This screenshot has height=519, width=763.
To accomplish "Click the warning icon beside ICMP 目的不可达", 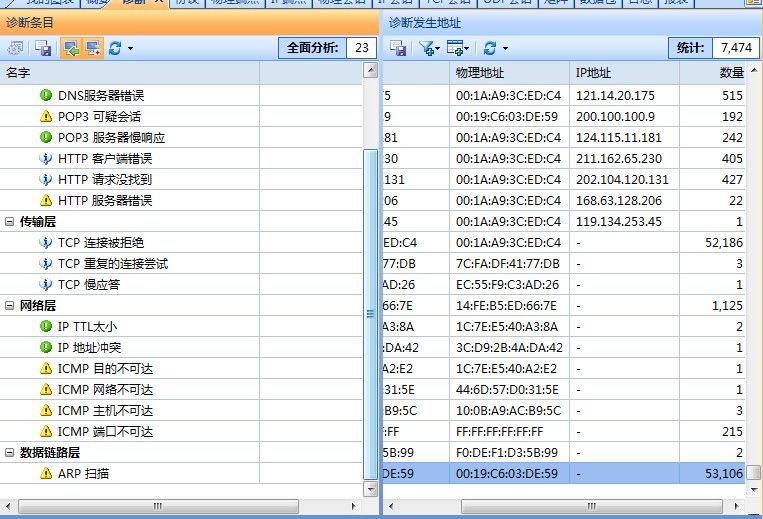I will coord(46,369).
